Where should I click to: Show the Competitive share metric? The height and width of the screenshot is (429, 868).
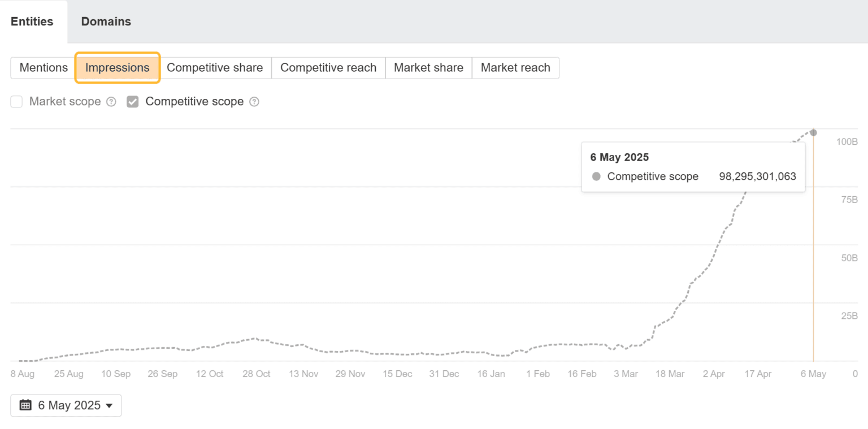215,68
